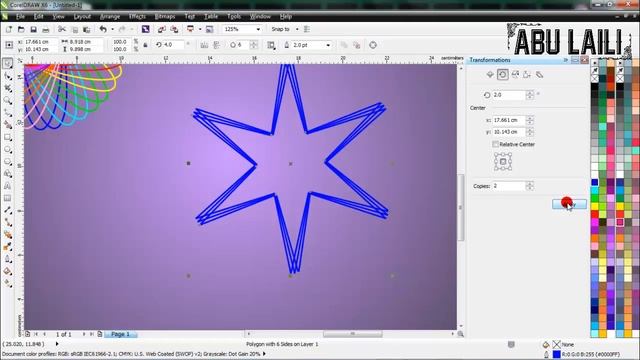This screenshot has width=640, height=360.
Task: Select the Page 1 tab
Action: point(120,334)
